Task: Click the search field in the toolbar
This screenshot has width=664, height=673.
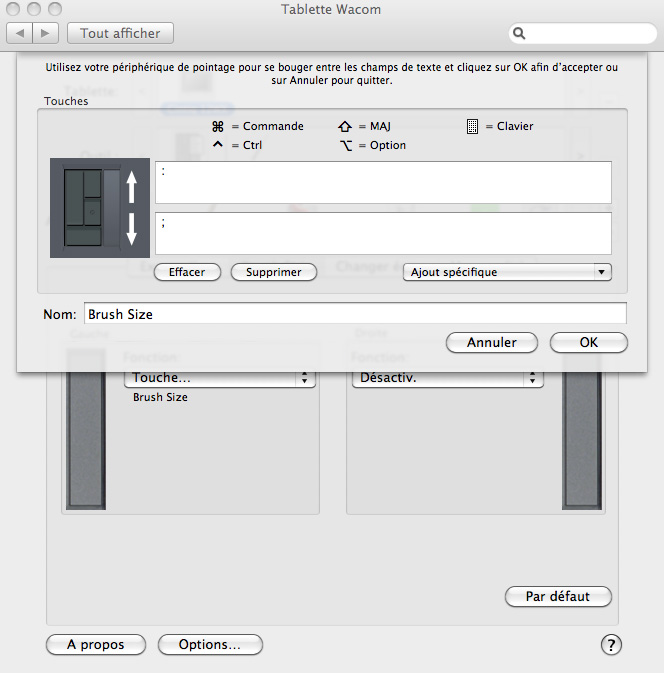Action: click(582, 33)
